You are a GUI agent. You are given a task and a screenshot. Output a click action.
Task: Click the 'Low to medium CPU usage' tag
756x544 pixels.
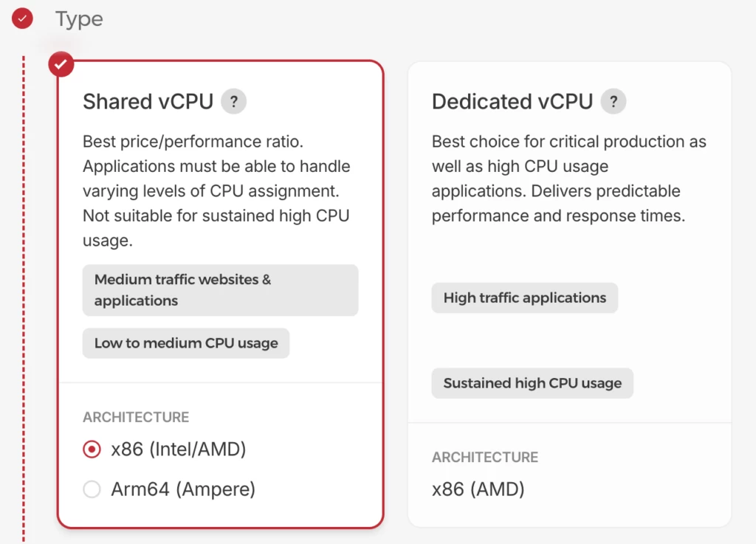[x=186, y=343]
